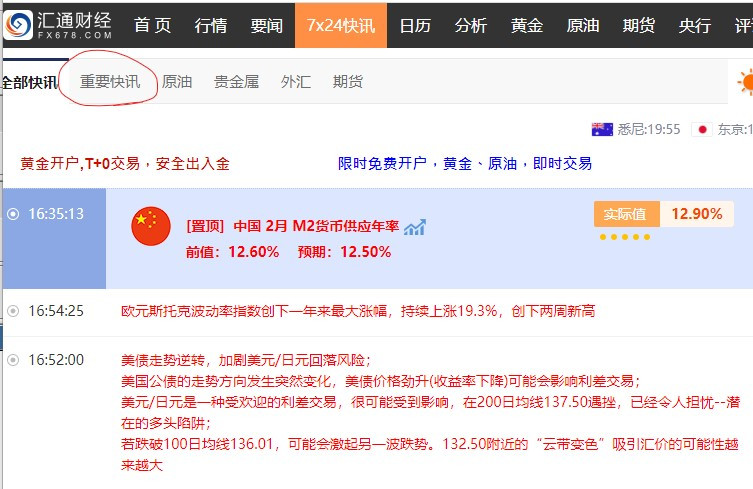Image resolution: width=753 pixels, height=489 pixels.
Task: Open the 黄金 gold channel
Action: pos(527,25)
